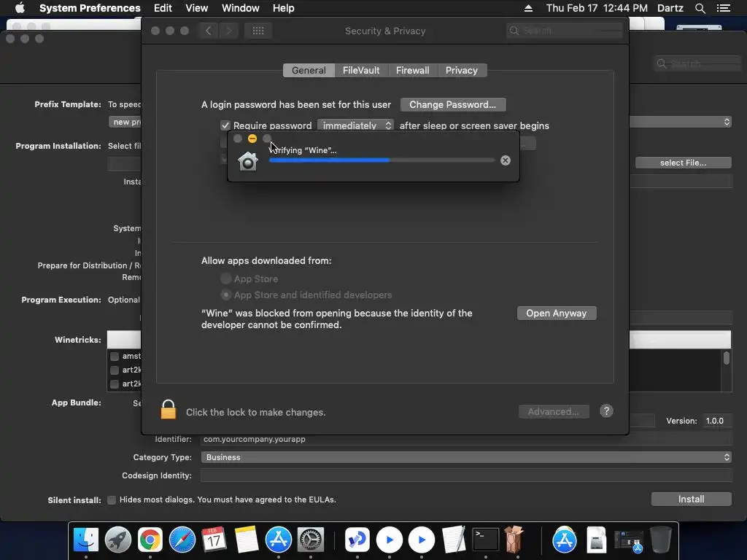The width and height of the screenshot is (747, 560).
Task: Click the eject icon in the menu bar
Action: tap(528, 8)
